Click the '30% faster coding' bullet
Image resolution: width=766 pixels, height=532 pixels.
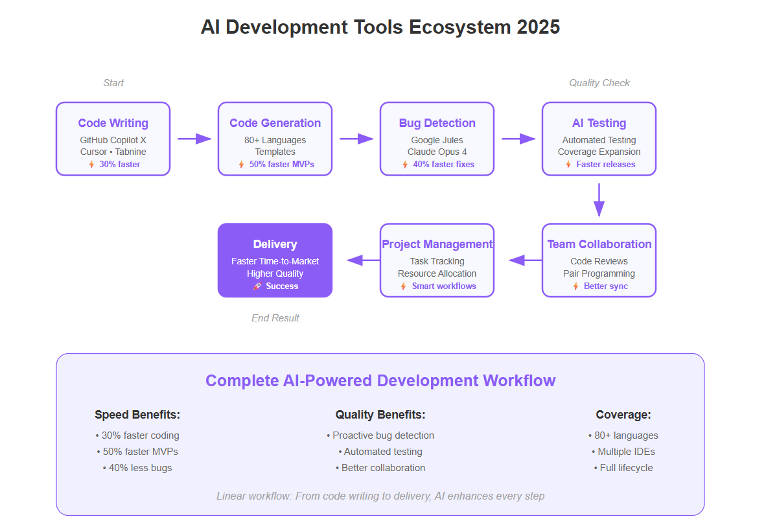tap(137, 435)
